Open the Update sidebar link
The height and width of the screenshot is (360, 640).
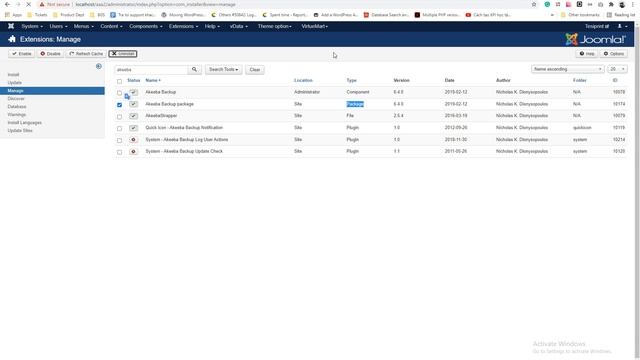click(15, 82)
